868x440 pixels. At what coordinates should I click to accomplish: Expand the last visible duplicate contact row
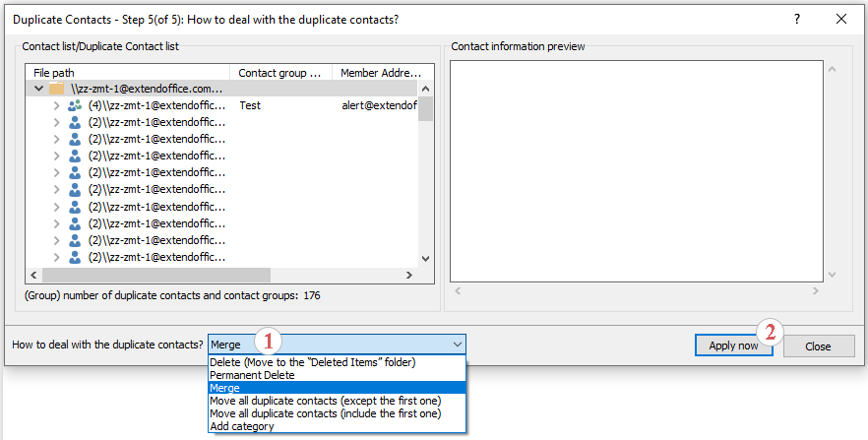point(56,257)
